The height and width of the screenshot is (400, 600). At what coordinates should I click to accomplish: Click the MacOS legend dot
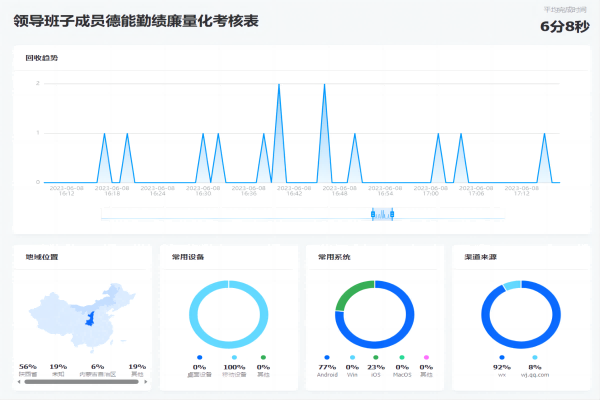click(401, 357)
